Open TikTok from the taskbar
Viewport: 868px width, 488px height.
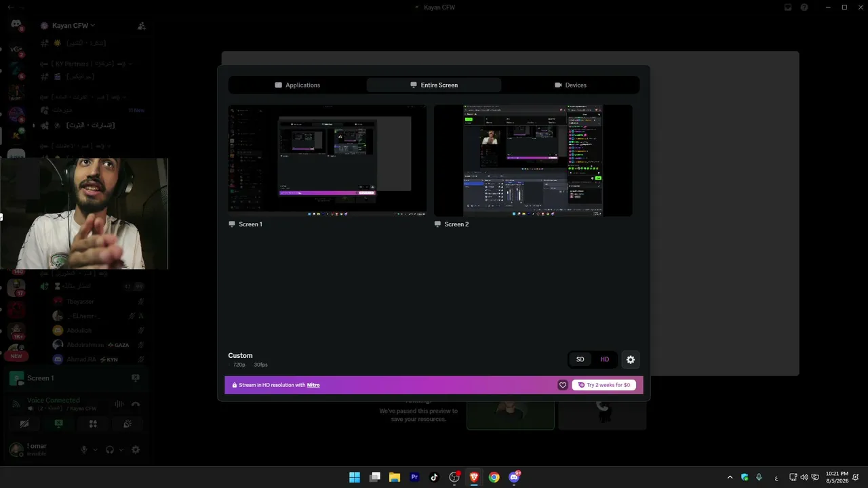tap(435, 477)
